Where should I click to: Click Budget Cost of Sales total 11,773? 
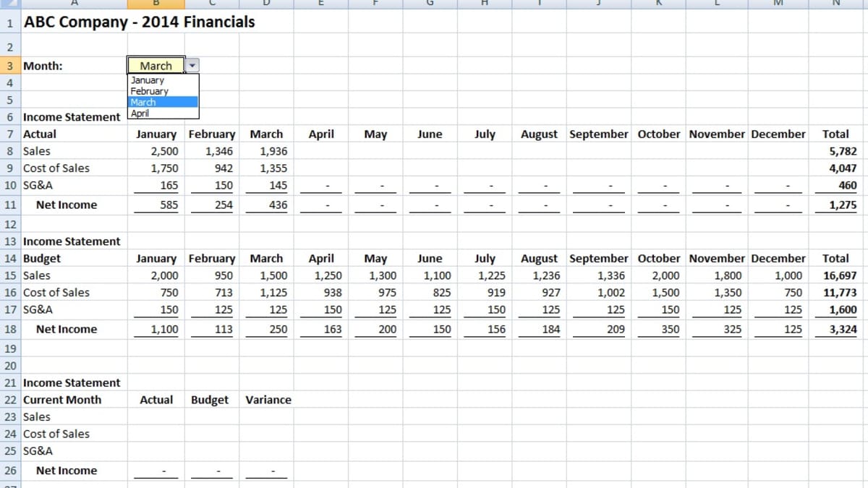[x=839, y=293]
